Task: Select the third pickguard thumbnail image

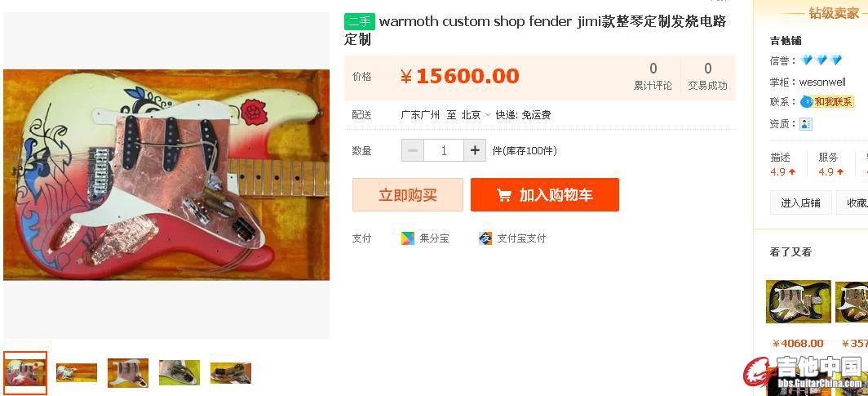Action: (x=128, y=373)
